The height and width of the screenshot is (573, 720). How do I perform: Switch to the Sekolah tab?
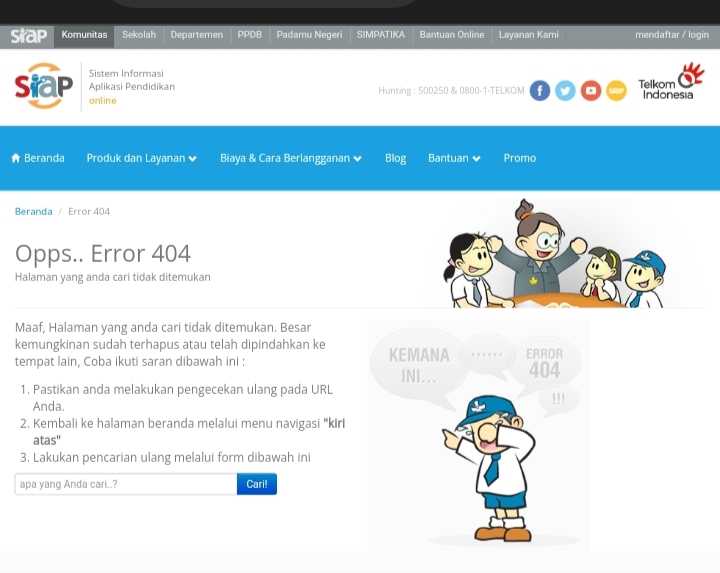tap(139, 35)
